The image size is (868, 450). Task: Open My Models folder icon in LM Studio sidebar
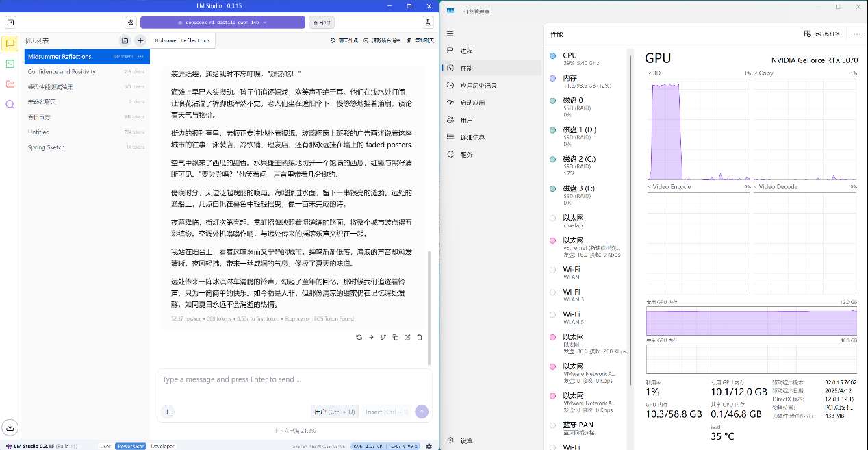point(10,84)
